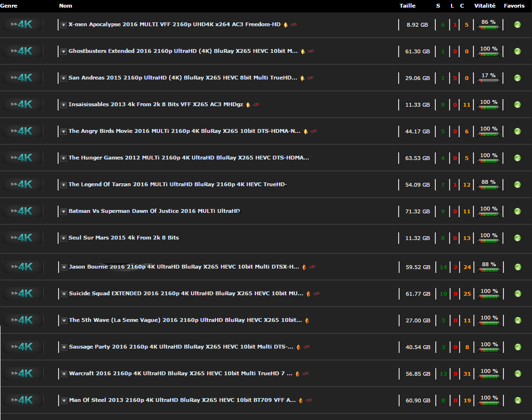Click the red crossed icon after Sausage Party title
This screenshot has height=420, width=532.
[x=306, y=347]
